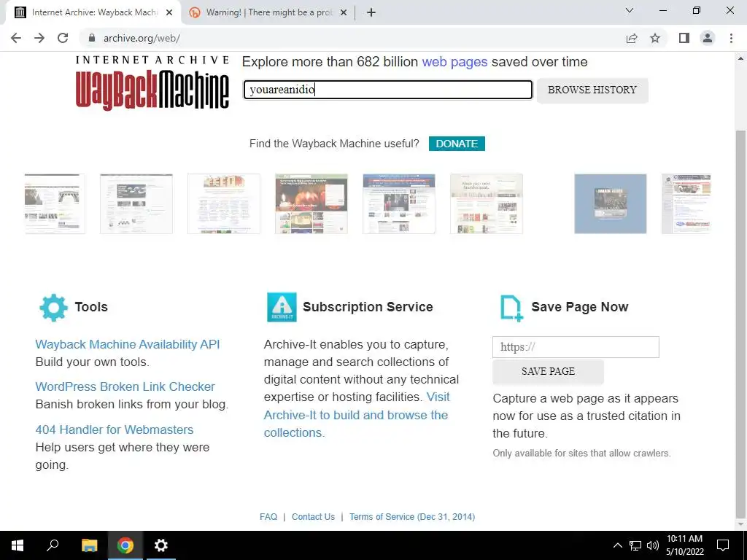Click the scrollbar up arrow
Image resolution: width=747 pixels, height=560 pixels.
tap(741, 58)
